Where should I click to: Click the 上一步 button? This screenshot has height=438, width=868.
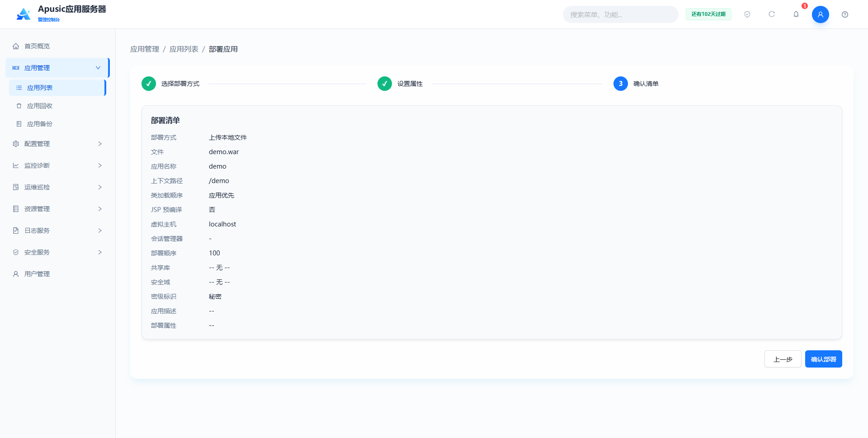pyautogui.click(x=783, y=359)
